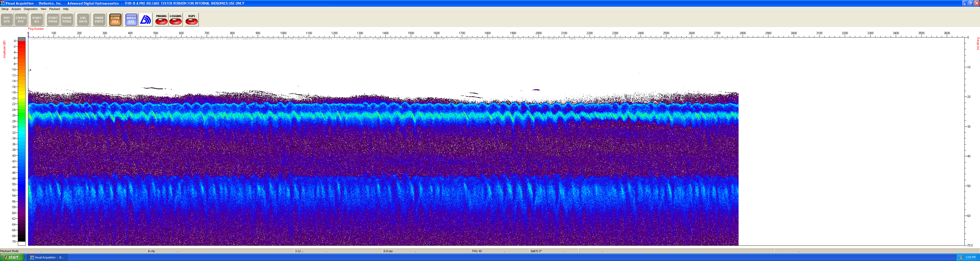980x261 pixels.
Task: Click the START ALL button
Action: point(37,20)
